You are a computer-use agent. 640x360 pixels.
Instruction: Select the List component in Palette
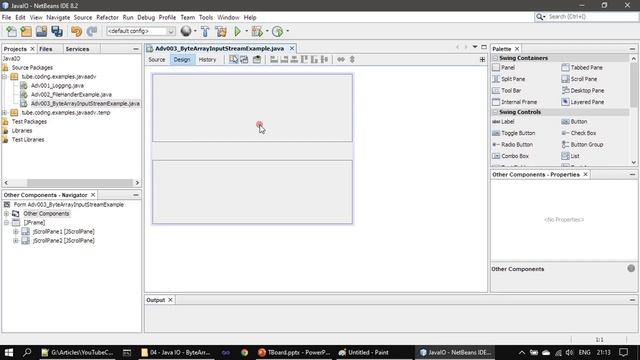tap(571, 156)
